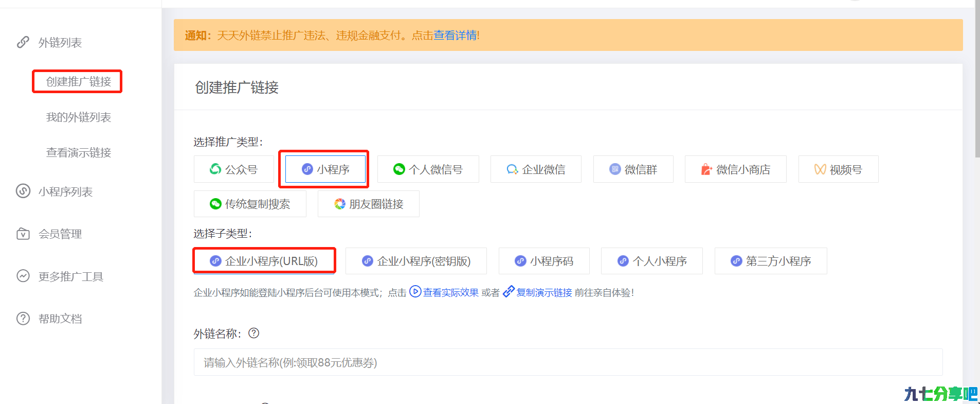Choose 公众号 promotion type
980x404 pixels.
[x=234, y=169]
